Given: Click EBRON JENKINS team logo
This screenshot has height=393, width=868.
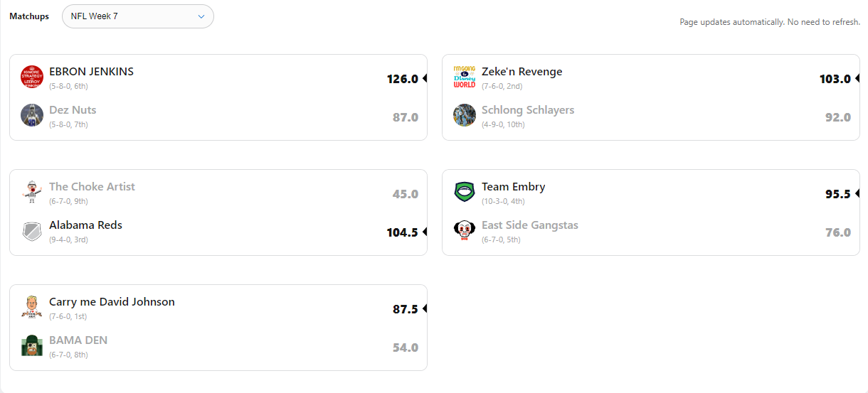Looking at the screenshot, I should 32,77.
